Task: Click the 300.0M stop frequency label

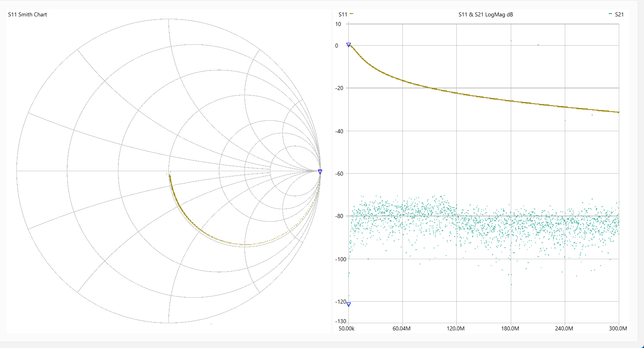Action: [618, 328]
